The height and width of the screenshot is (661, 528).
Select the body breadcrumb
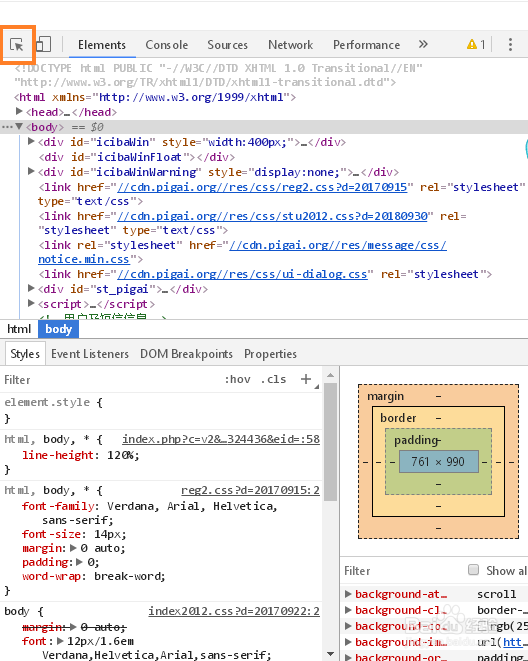[59, 329]
